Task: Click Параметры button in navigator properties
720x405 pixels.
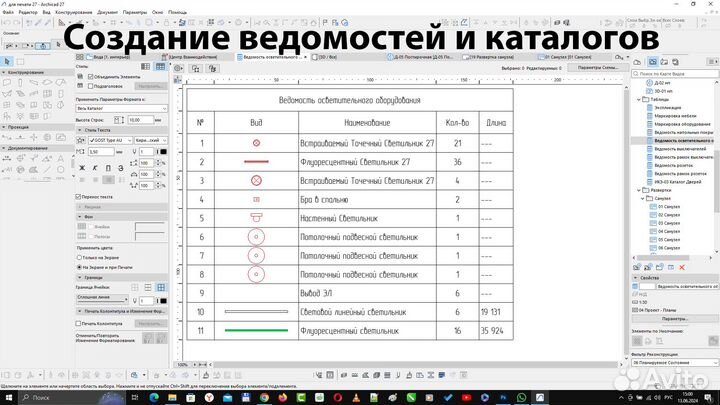Action: click(675, 319)
